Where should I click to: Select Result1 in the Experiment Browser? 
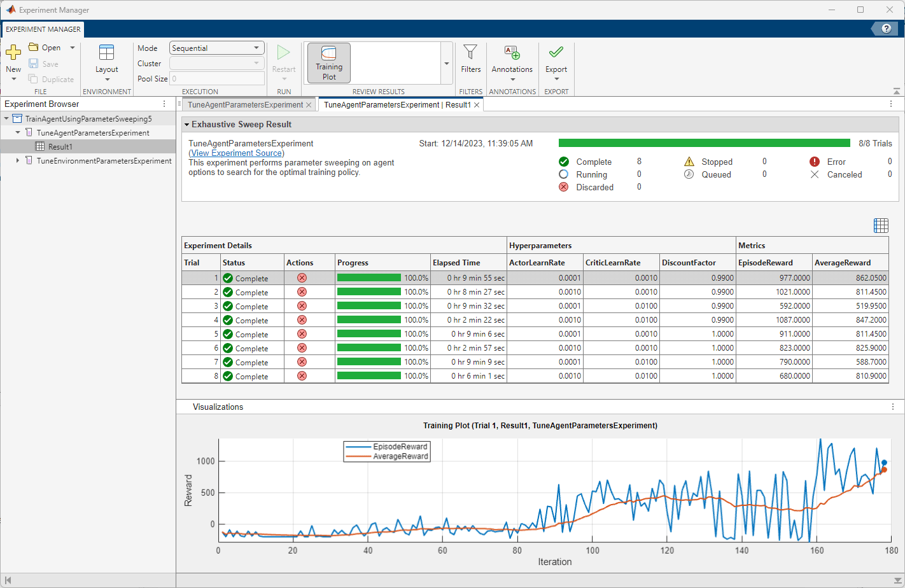[x=60, y=147]
